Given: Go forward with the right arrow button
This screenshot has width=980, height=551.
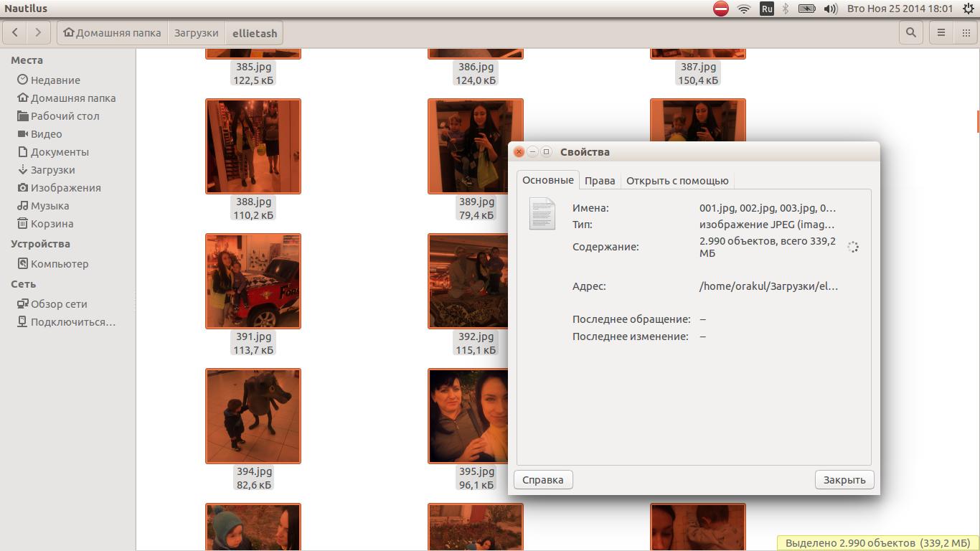Looking at the screenshot, I should (38, 32).
